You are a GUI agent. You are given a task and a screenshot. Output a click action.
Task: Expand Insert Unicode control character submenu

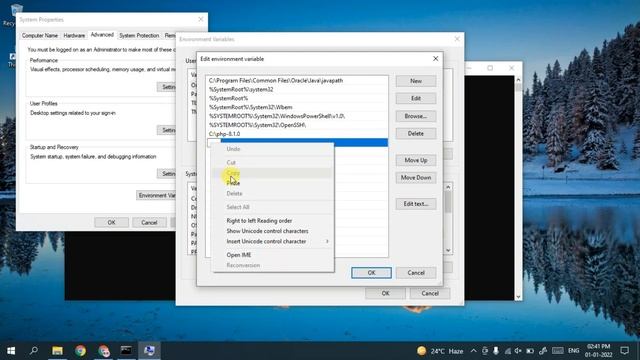coord(273,241)
